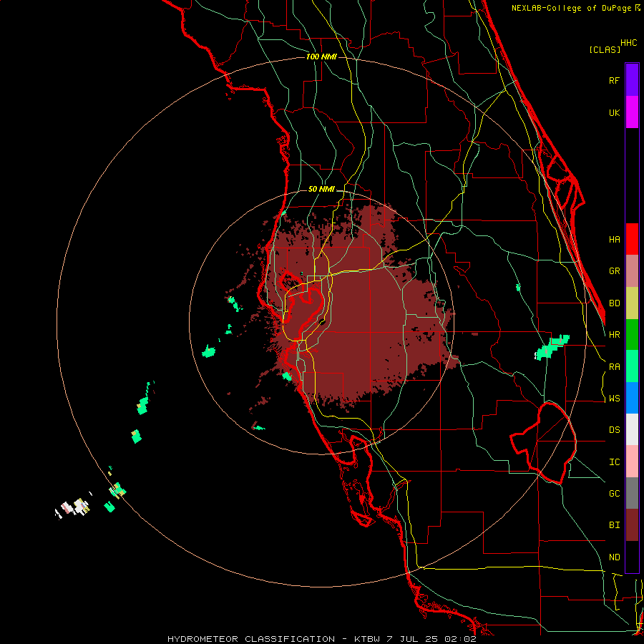Image resolution: width=644 pixels, height=644 pixels.
Task: Click the HA red legend swatch
Action: coord(632,239)
